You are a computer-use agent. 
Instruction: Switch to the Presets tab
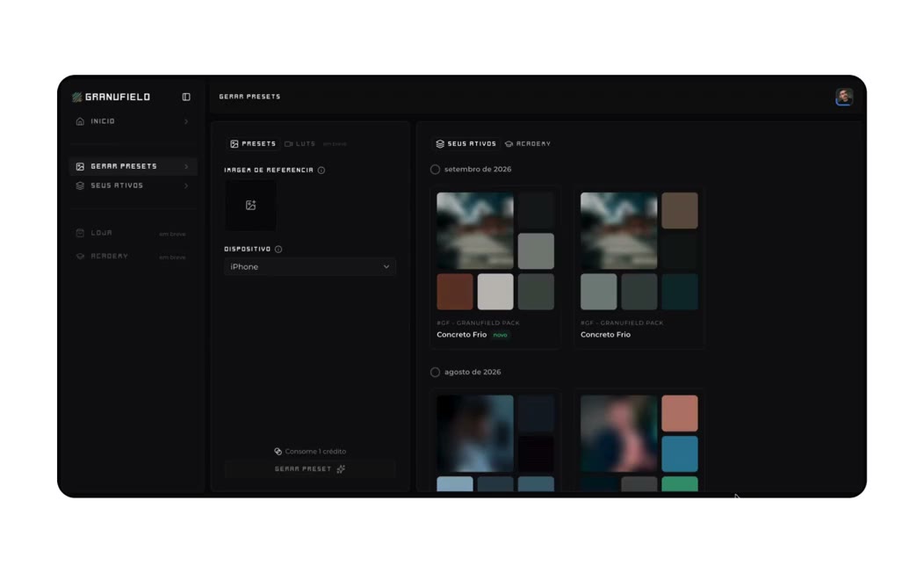(x=253, y=144)
